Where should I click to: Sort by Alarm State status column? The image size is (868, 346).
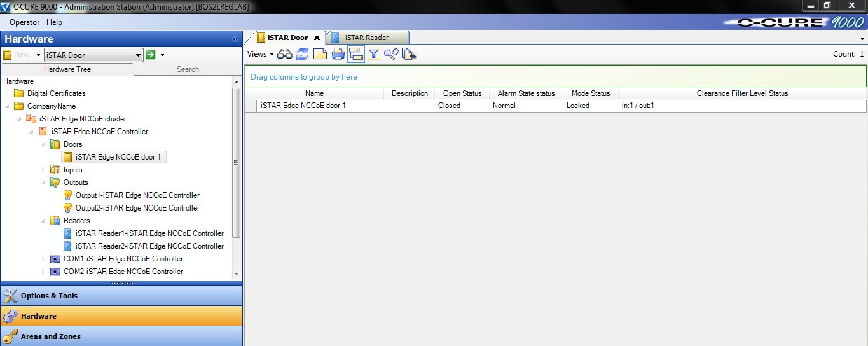coord(526,93)
